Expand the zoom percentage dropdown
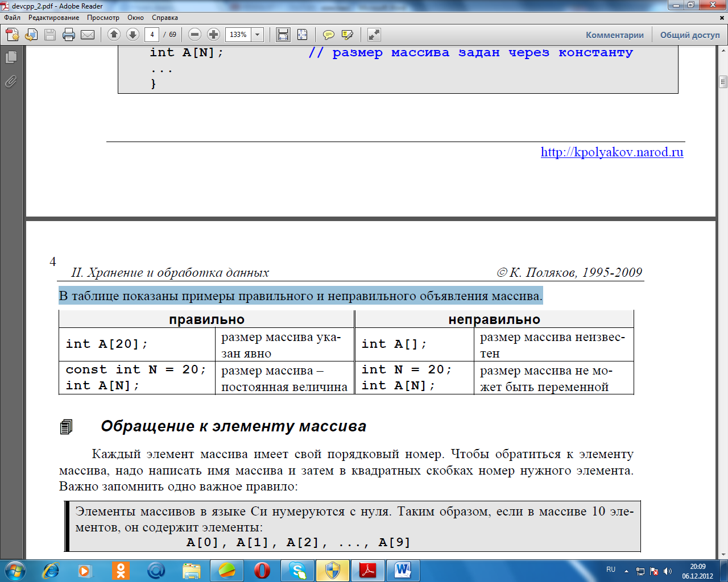Screen dimensions: 728x582 tap(257, 35)
